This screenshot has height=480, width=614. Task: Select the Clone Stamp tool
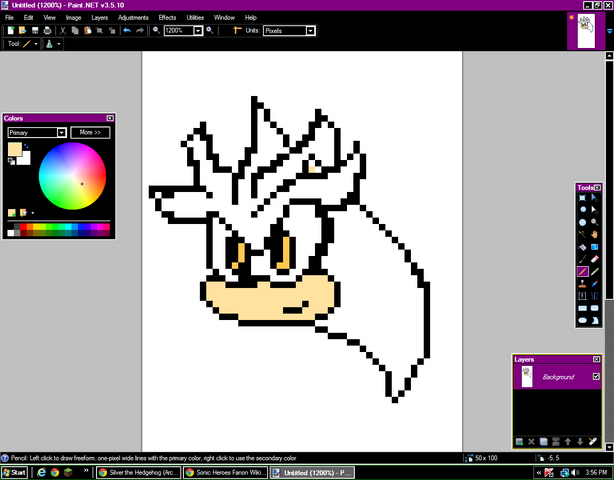coord(583,284)
